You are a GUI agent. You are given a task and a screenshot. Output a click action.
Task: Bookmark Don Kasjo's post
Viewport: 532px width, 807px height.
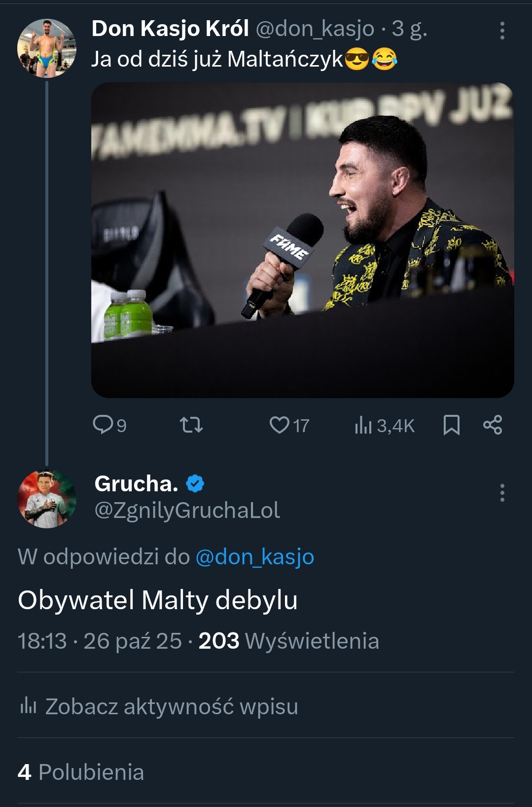click(452, 425)
